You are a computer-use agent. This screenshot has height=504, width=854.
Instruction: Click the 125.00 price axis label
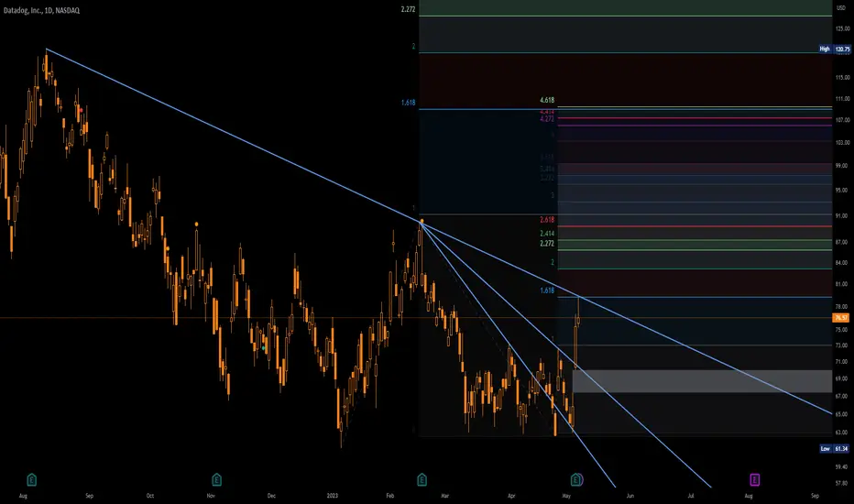(x=842, y=28)
